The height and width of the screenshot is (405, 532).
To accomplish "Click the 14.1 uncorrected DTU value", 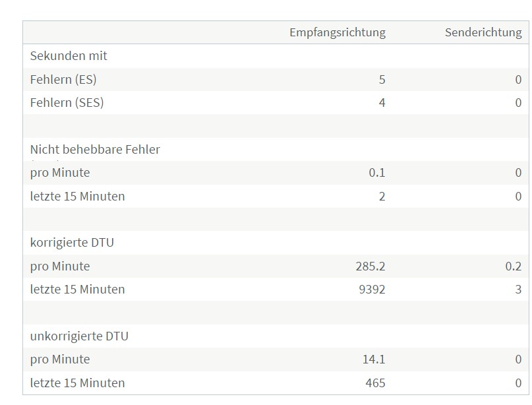I will (x=374, y=359).
